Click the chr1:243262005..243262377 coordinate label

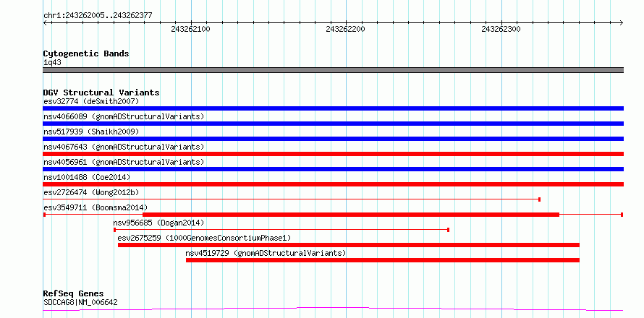pos(98,16)
